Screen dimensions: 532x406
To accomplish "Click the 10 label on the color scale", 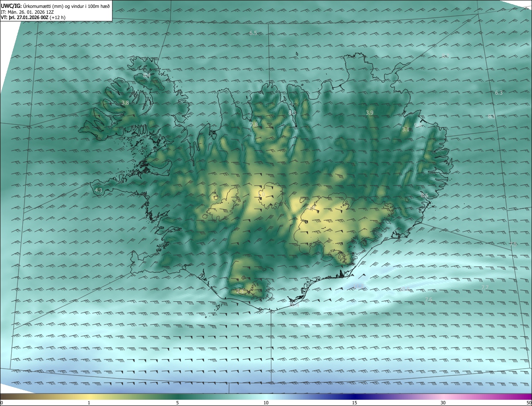I will (266, 403).
